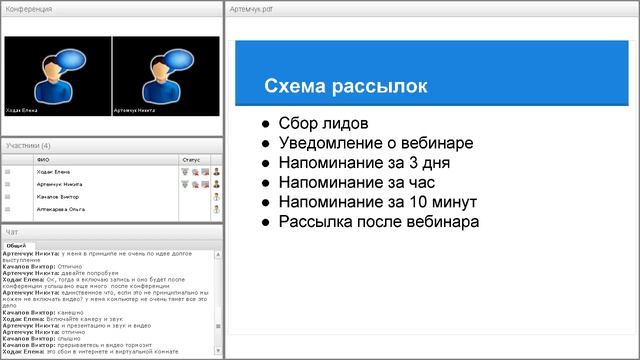
Task: Click the bullet Сбор лидов
Action: pyautogui.click(x=323, y=123)
